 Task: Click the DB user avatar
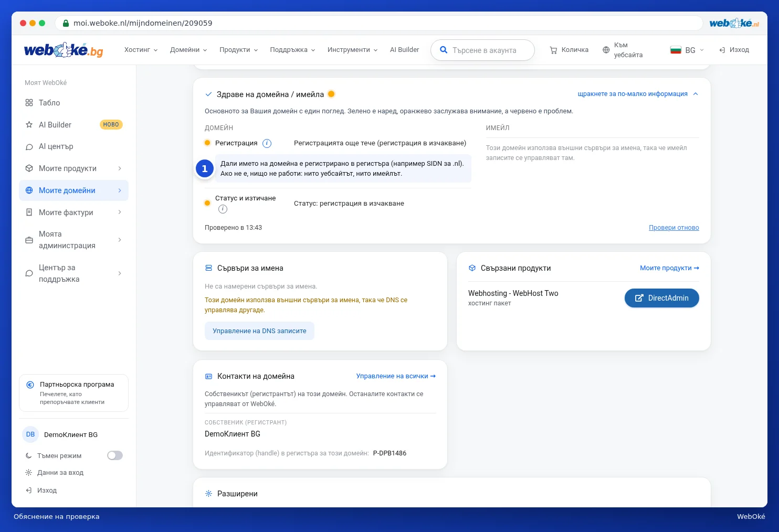30,434
